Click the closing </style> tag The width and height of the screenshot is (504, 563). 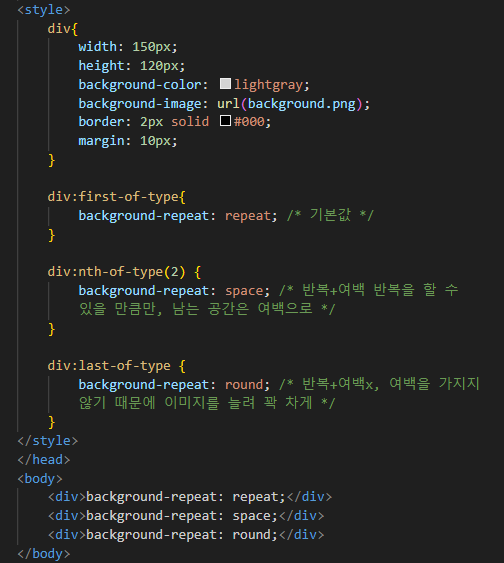click(48, 441)
